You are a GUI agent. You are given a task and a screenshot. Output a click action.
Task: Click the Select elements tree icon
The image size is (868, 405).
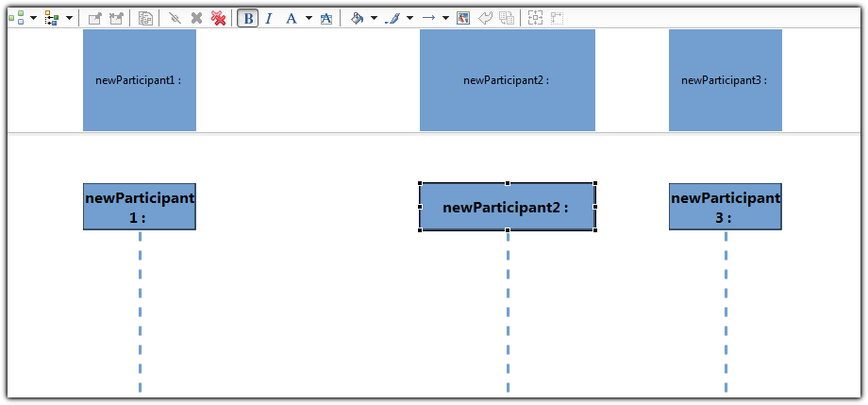coord(52,18)
